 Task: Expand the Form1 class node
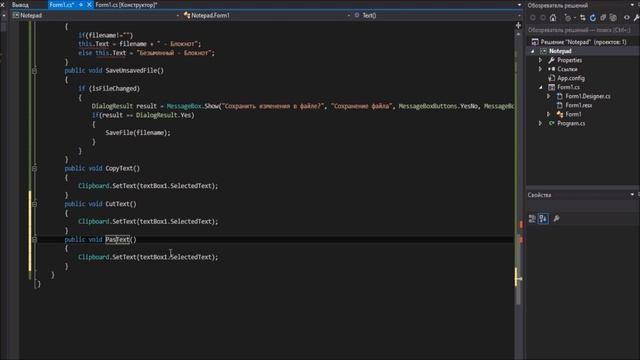pos(549,114)
